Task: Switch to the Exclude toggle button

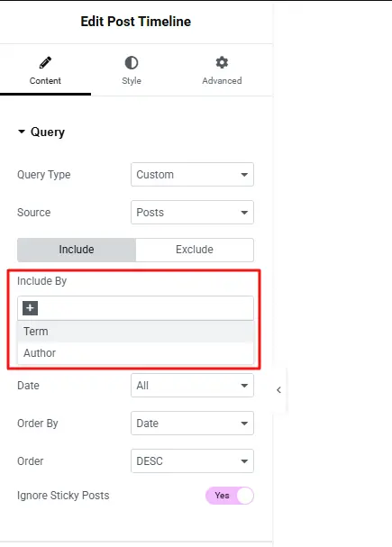Action: [195, 250]
